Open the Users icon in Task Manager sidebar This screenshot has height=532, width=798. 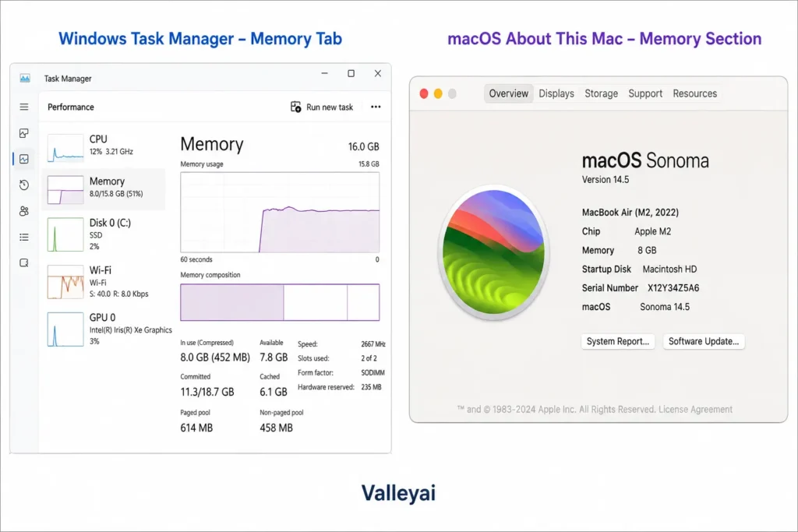point(24,210)
